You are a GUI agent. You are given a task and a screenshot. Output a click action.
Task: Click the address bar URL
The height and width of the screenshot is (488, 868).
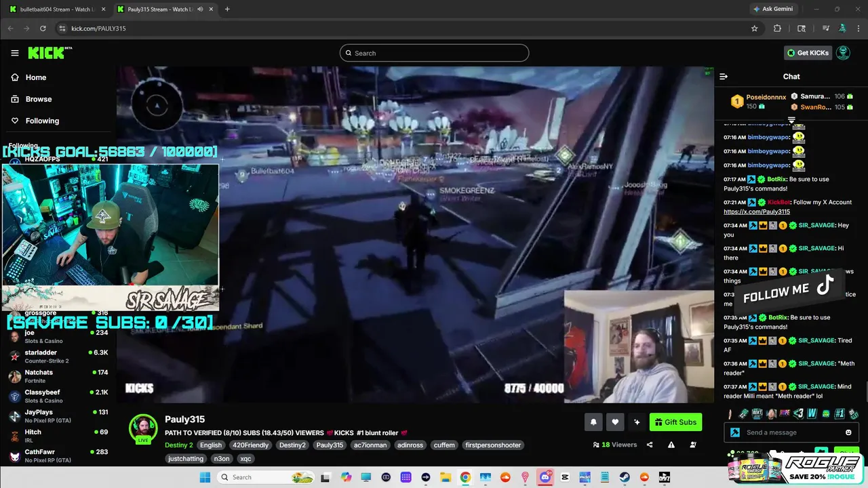coord(98,28)
